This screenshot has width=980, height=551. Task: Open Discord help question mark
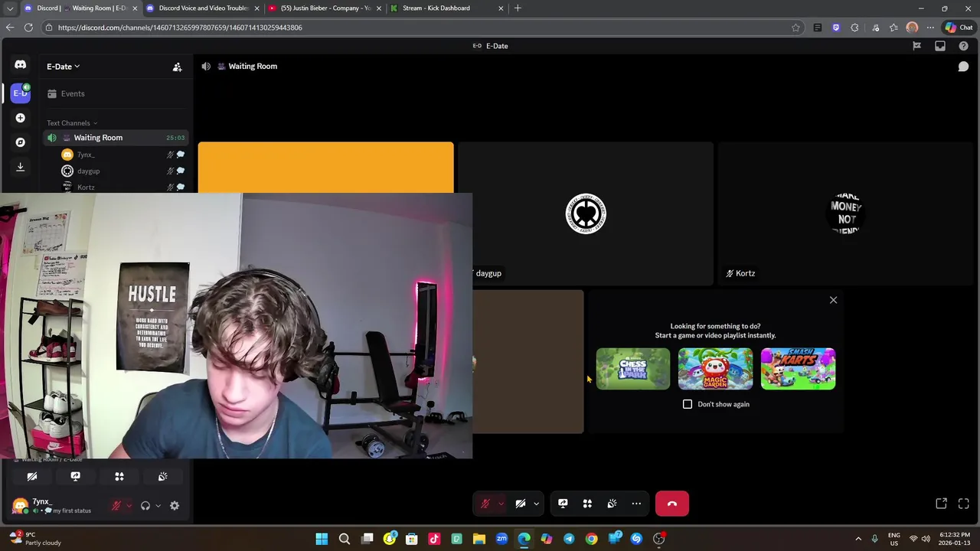pyautogui.click(x=963, y=46)
